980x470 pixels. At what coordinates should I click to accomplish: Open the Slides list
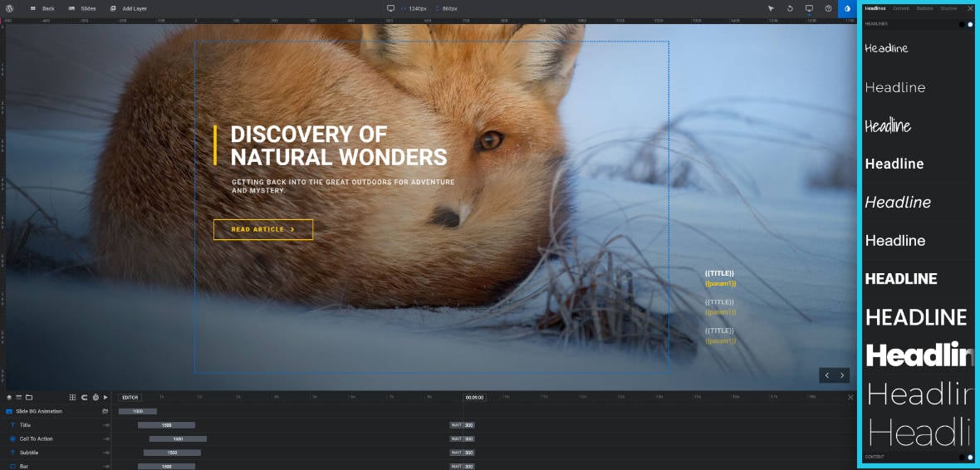click(82, 9)
